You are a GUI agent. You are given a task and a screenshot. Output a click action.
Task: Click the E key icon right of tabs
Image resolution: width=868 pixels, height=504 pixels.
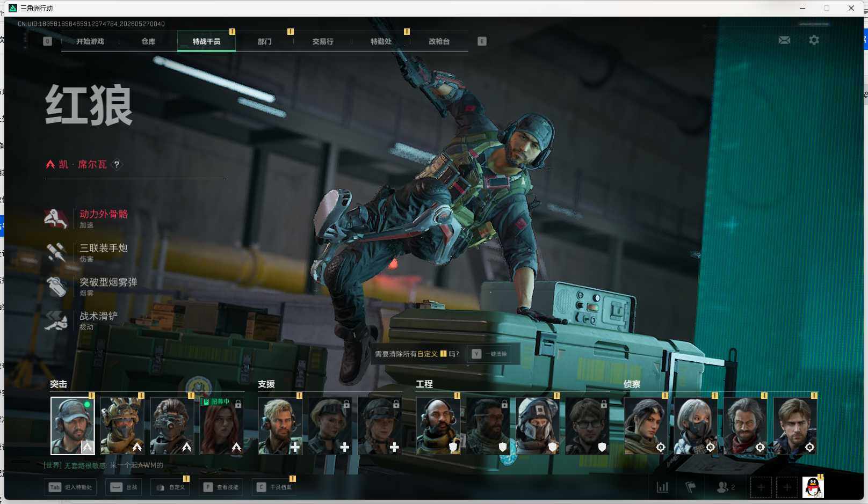click(482, 41)
